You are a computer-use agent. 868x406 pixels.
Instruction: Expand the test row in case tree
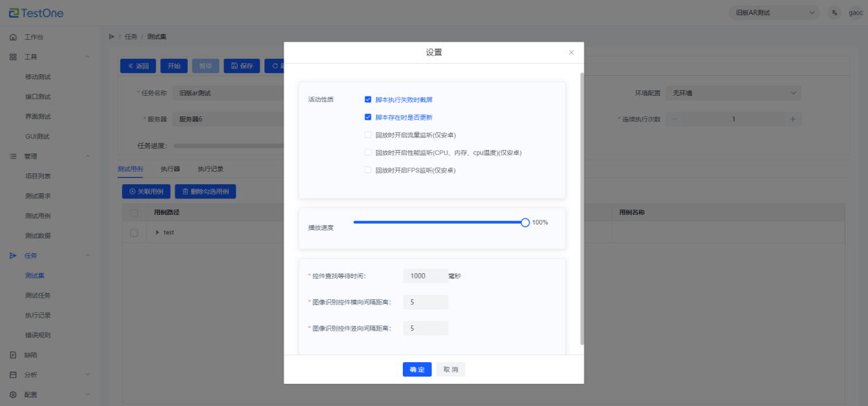point(158,233)
